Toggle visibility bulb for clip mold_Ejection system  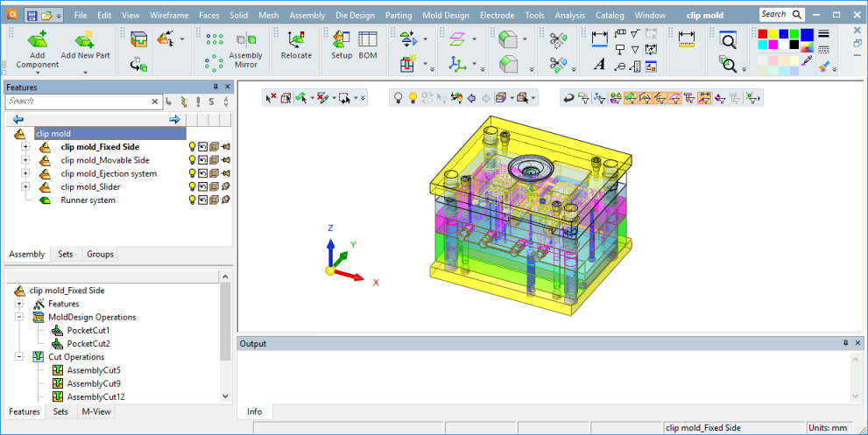192,173
